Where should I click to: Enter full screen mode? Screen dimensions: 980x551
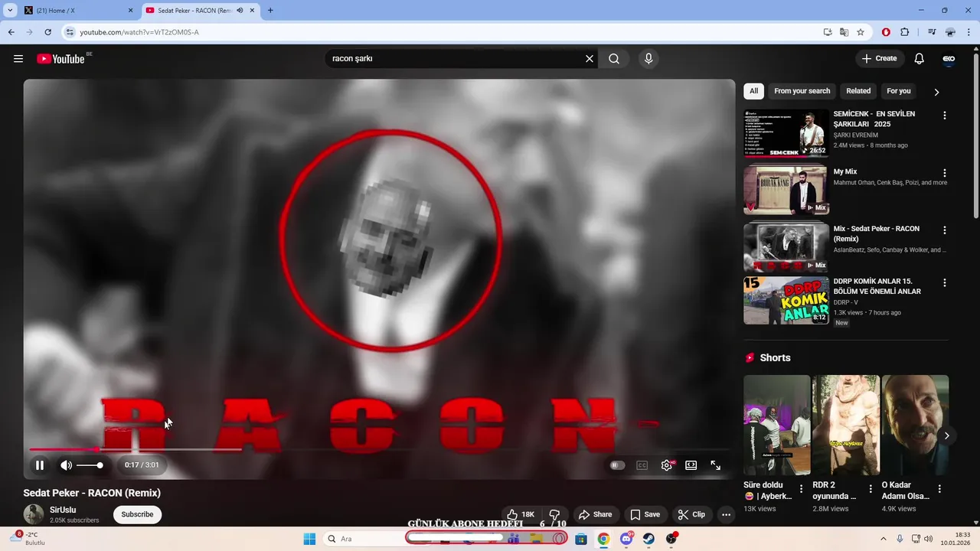716,465
